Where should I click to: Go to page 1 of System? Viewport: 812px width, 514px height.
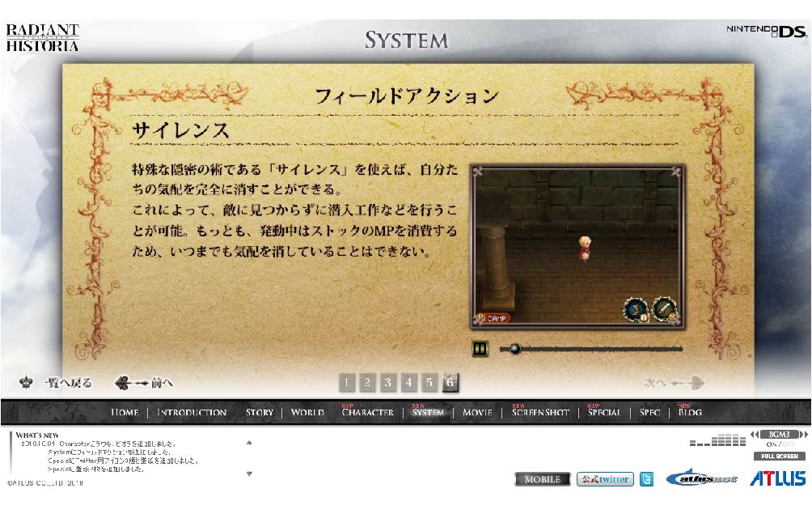pyautogui.click(x=346, y=382)
